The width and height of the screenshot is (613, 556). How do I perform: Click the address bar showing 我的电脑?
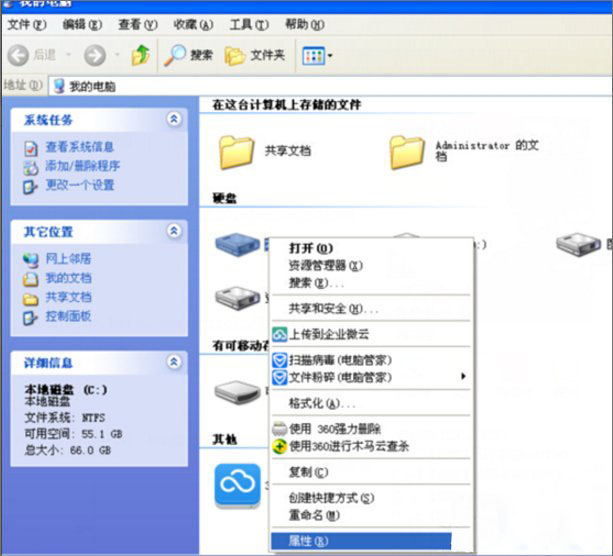330,86
